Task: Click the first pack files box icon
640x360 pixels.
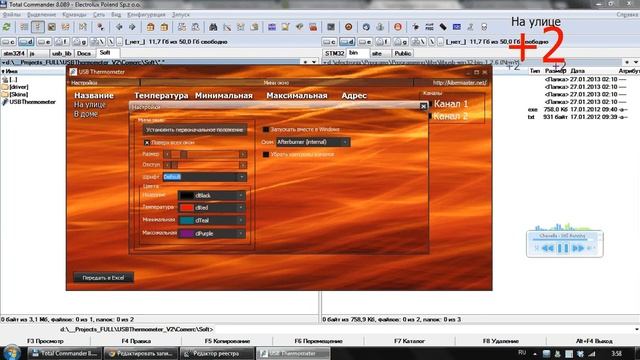Action: coord(151,27)
